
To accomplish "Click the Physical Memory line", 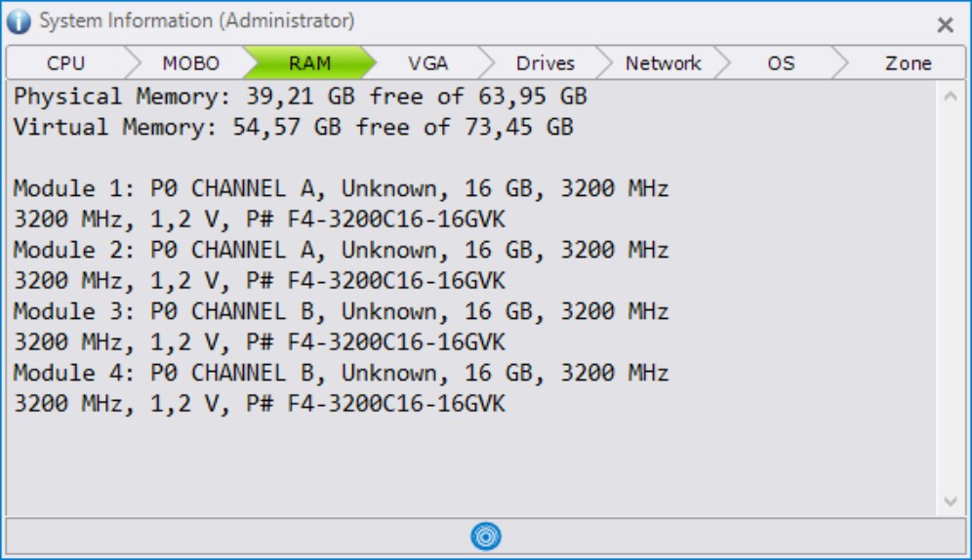I will (x=300, y=97).
